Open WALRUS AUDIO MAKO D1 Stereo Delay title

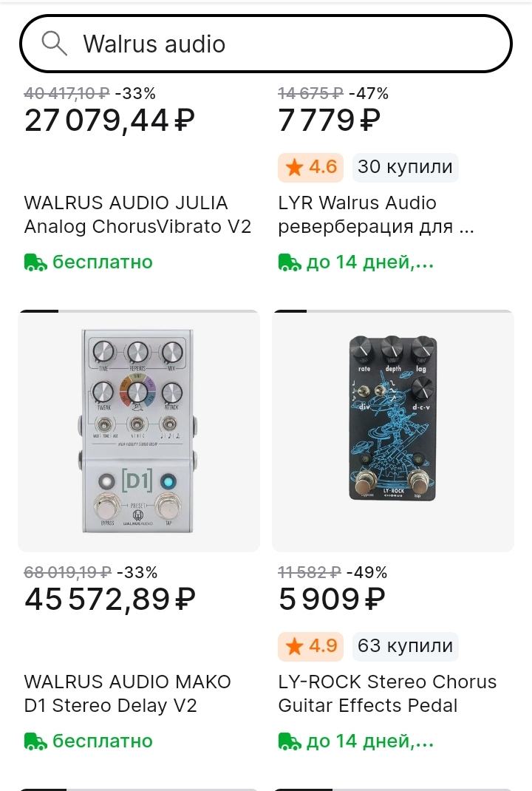[x=128, y=693]
